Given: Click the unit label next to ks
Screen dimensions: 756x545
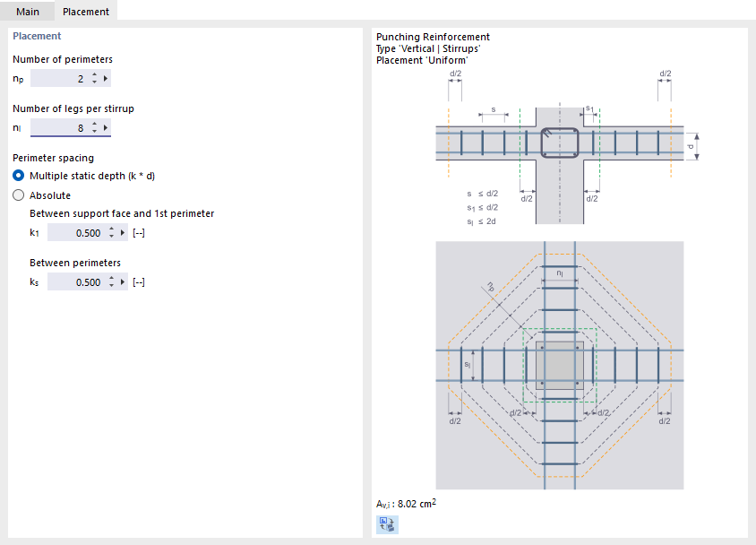Looking at the screenshot, I should (139, 281).
